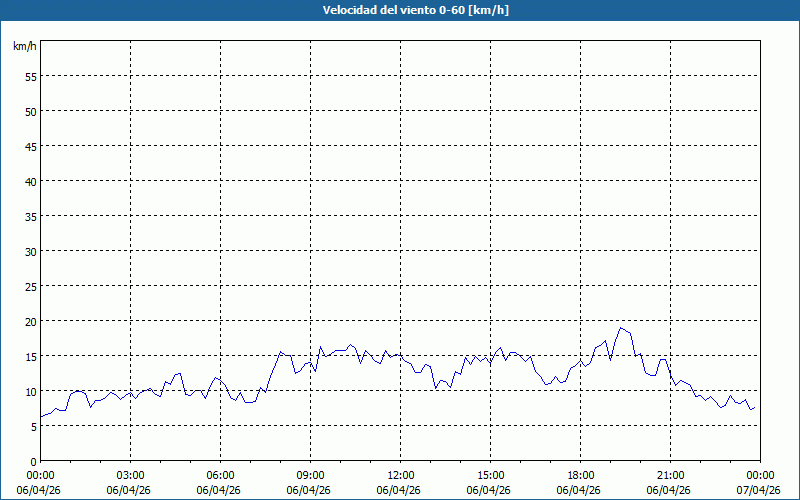Select the 15:00 time marker

coord(490,475)
